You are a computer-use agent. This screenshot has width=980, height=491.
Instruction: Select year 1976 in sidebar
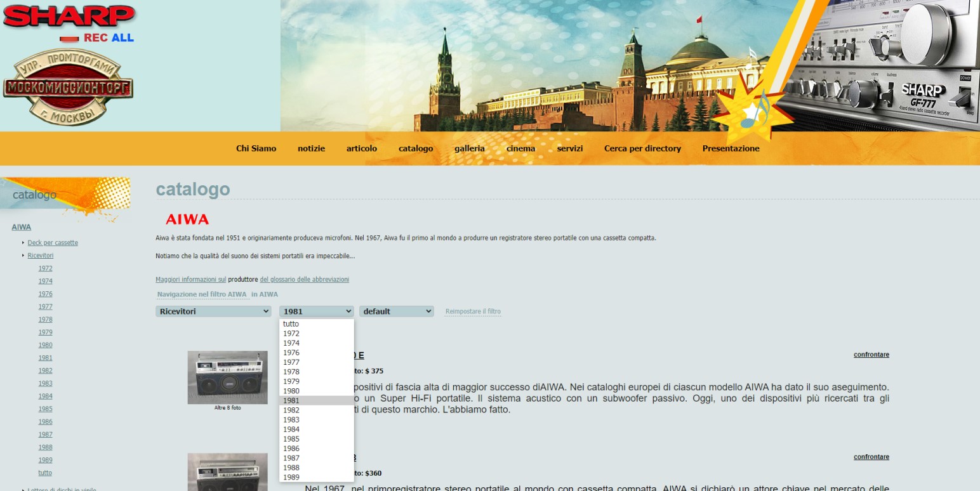tap(45, 294)
